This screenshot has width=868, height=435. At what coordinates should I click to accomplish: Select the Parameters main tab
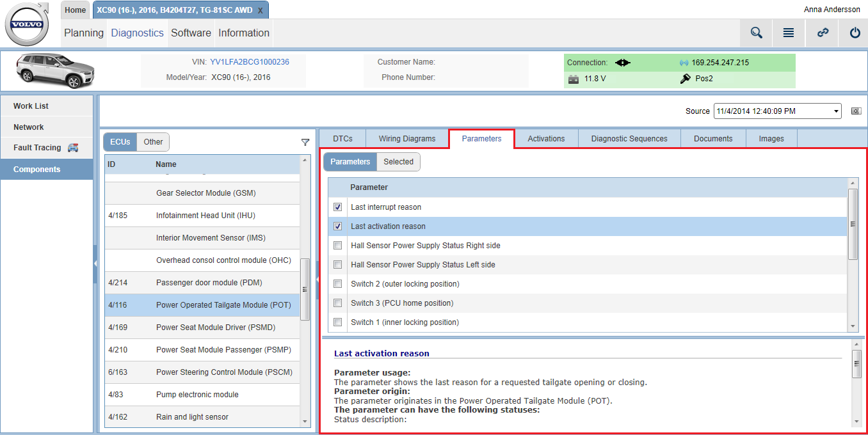481,139
